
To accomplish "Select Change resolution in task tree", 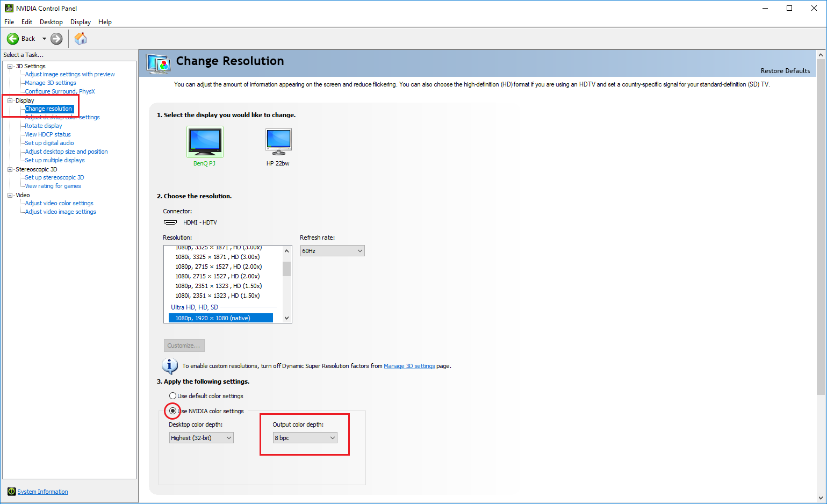I will pos(48,109).
